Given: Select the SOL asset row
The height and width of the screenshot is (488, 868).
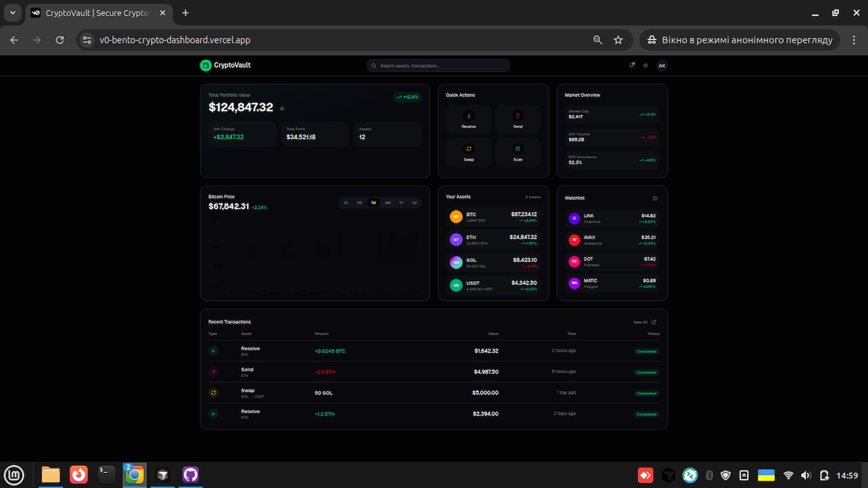Looking at the screenshot, I should point(493,262).
